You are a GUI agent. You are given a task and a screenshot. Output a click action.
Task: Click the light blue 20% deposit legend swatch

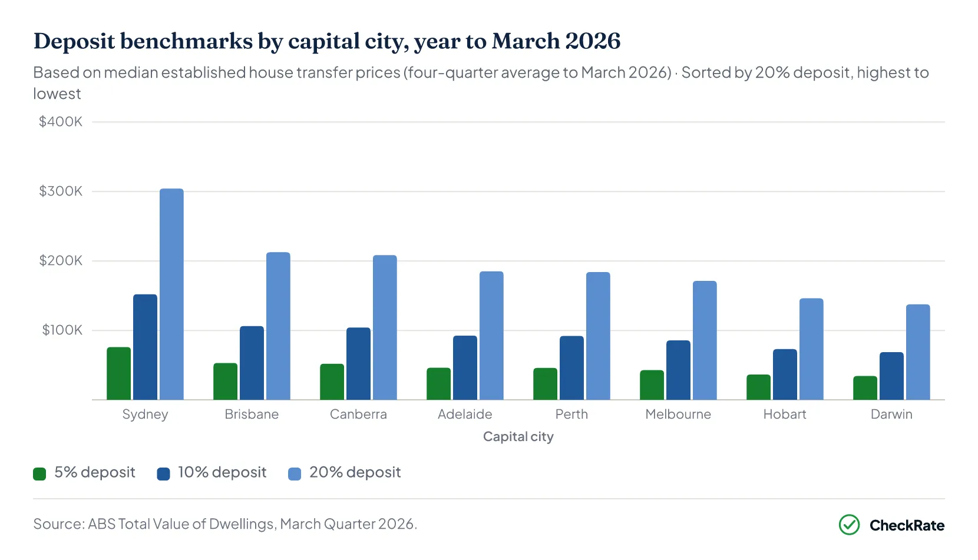(x=295, y=474)
